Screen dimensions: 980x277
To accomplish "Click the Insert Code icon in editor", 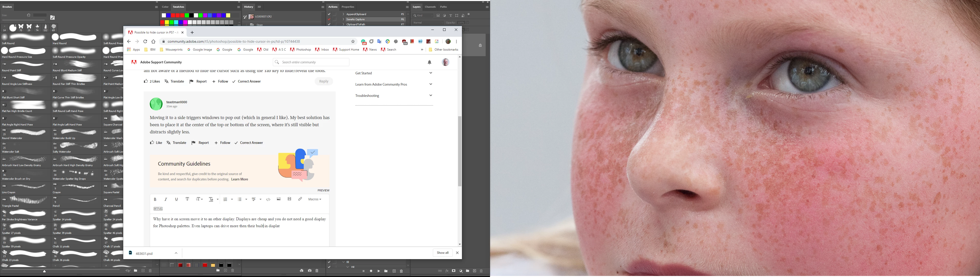I will 268,199.
